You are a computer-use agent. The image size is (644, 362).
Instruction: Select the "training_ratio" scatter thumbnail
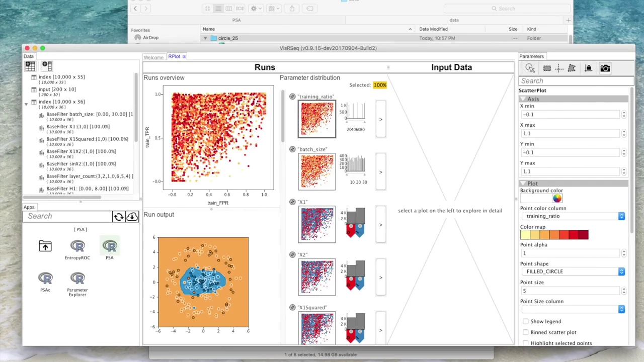(316, 119)
